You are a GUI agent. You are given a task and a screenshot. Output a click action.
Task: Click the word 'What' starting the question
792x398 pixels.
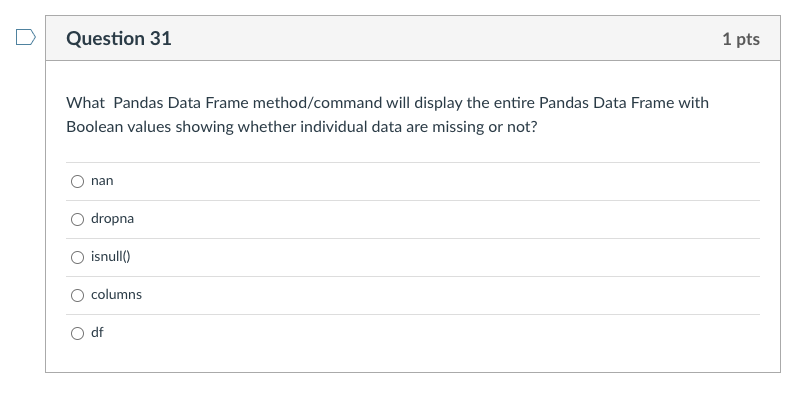(85, 103)
